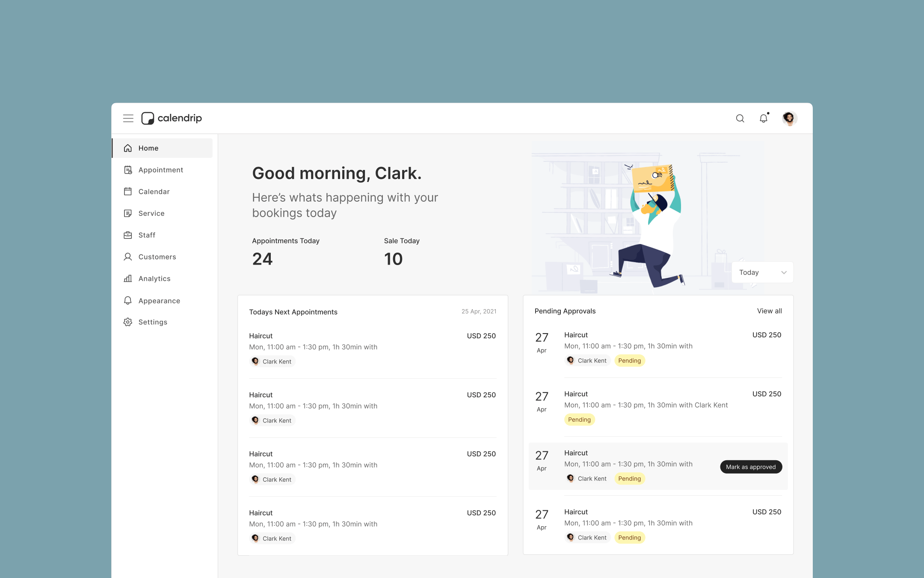Screen dimensions: 924x578
Task: Click the Appointment sidebar icon
Action: [128, 170]
